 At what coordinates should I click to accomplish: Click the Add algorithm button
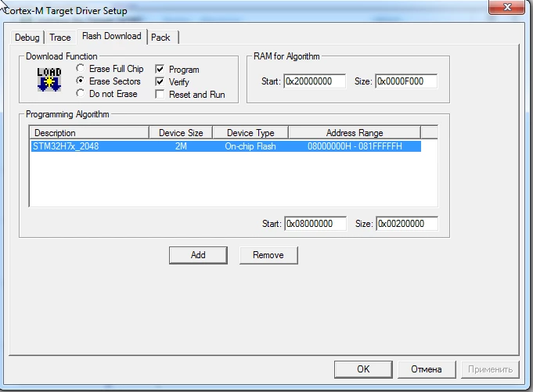(x=198, y=255)
